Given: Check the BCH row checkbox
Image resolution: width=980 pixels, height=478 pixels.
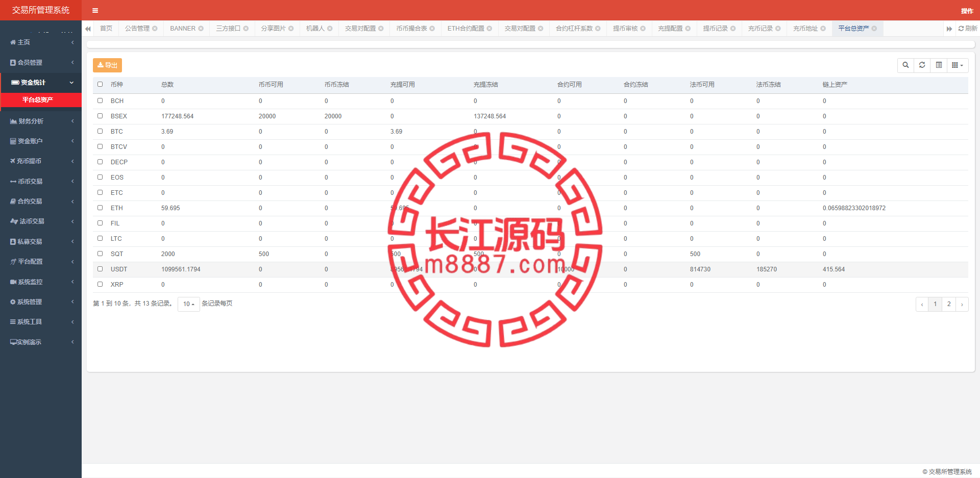Looking at the screenshot, I should coord(100,100).
